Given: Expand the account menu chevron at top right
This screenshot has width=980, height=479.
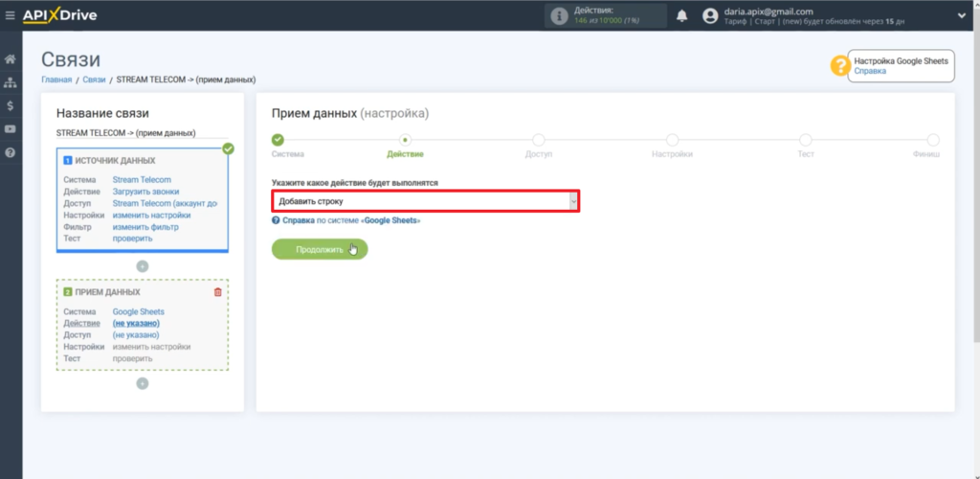Looking at the screenshot, I should pos(961,15).
